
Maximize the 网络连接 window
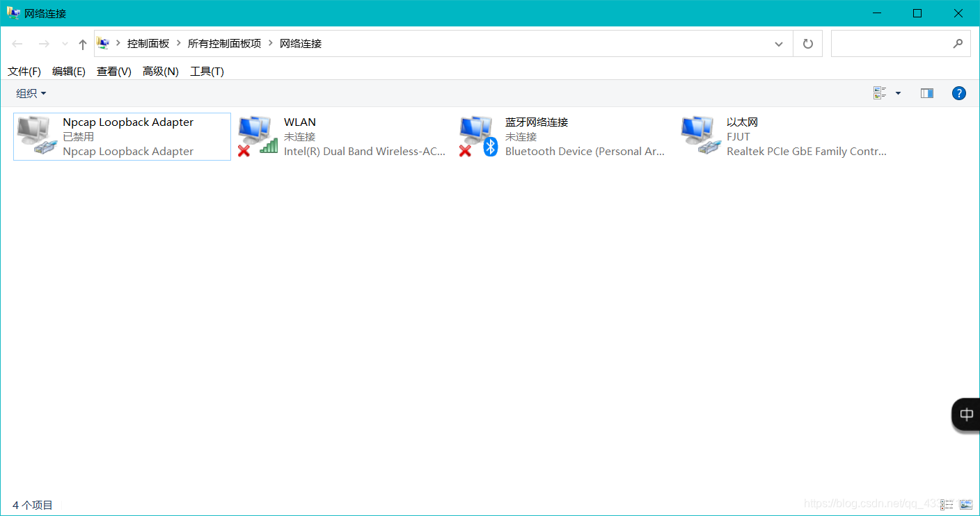[917, 13]
